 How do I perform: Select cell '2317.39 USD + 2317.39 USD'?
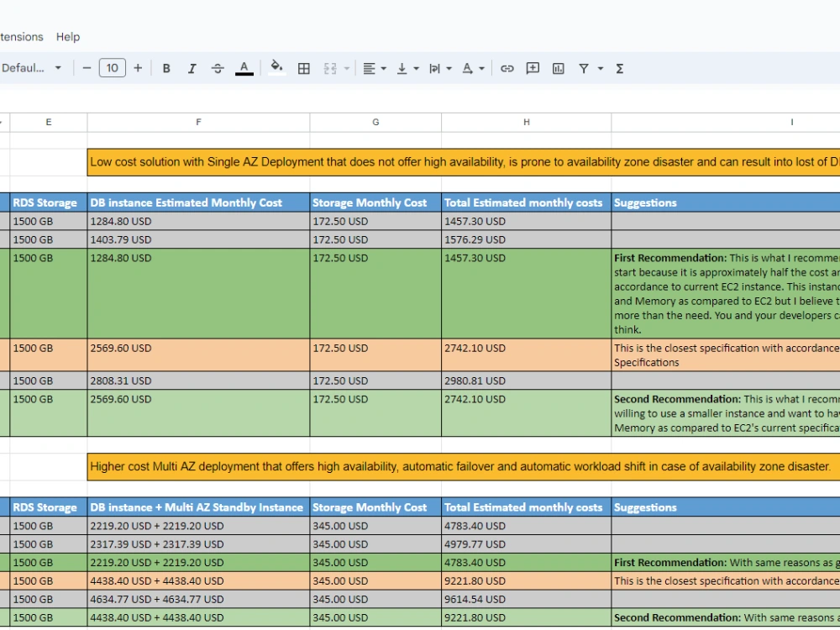click(198, 544)
